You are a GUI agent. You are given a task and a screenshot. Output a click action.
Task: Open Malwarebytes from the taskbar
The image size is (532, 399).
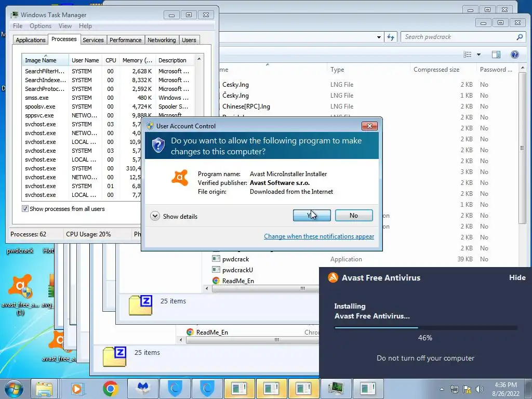point(143,389)
